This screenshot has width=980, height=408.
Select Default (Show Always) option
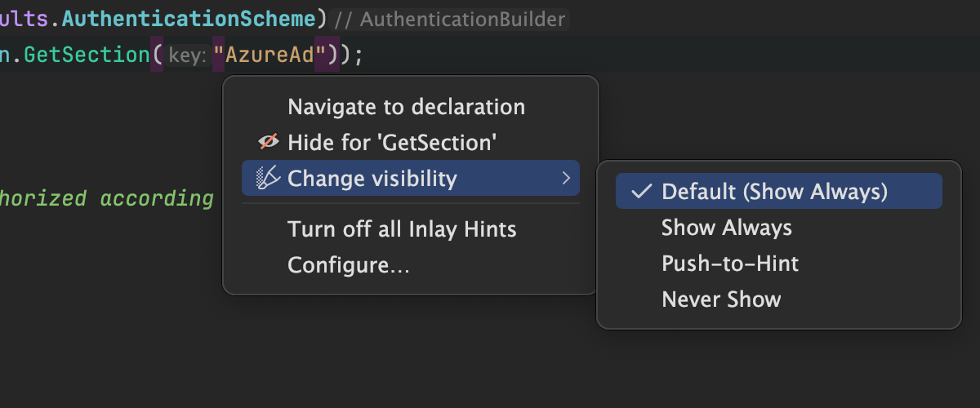774,191
